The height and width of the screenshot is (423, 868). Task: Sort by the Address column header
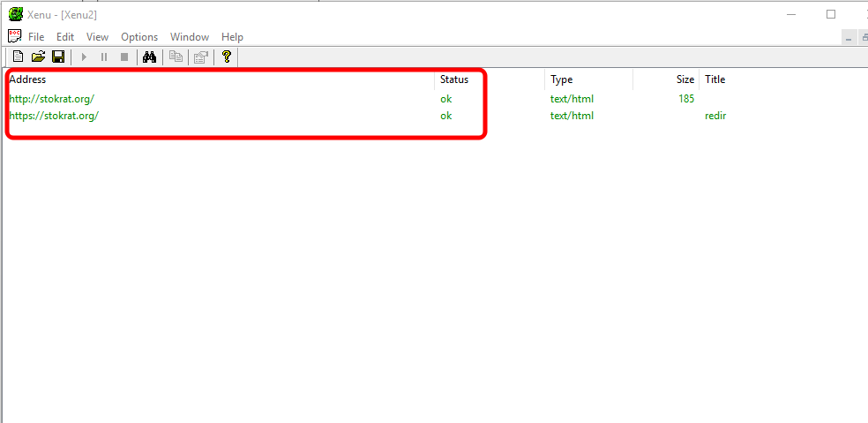tap(27, 79)
